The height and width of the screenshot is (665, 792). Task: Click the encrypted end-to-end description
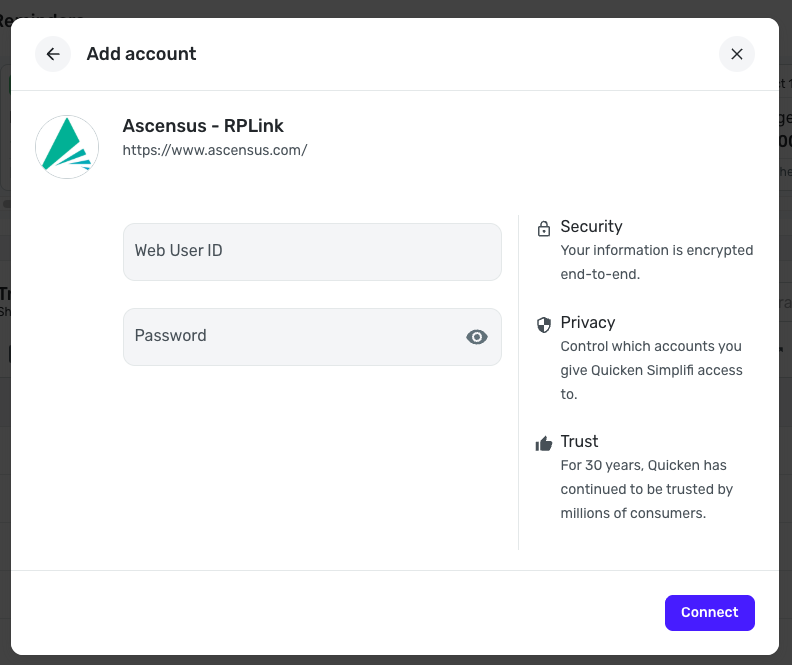656,262
